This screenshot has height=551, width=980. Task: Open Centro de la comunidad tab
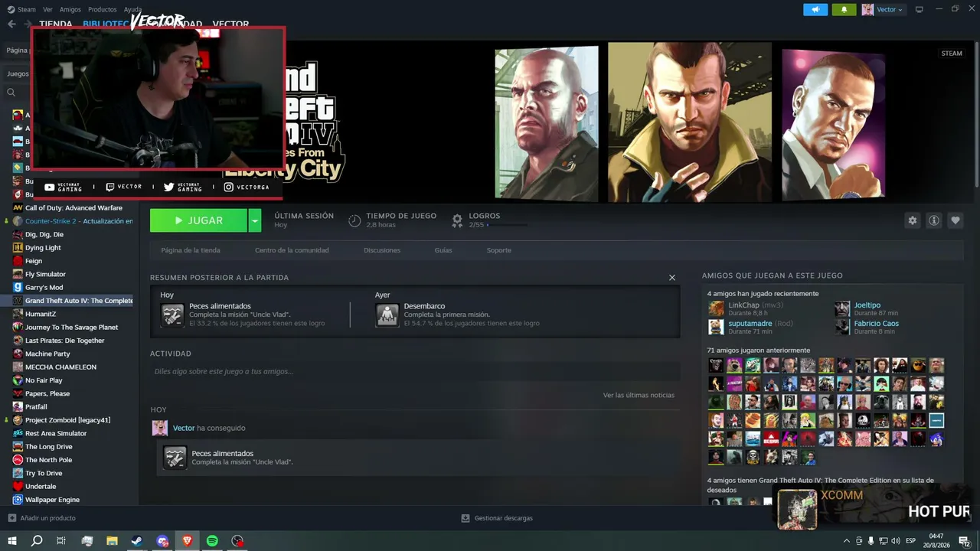(292, 250)
